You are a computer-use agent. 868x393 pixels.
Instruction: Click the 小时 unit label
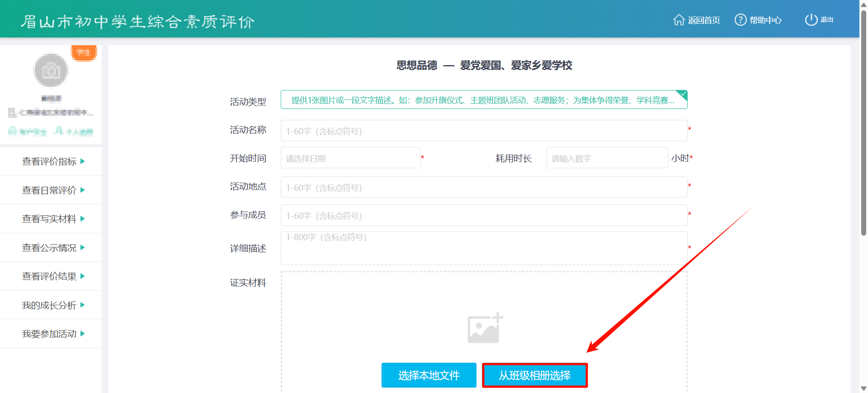(680, 158)
